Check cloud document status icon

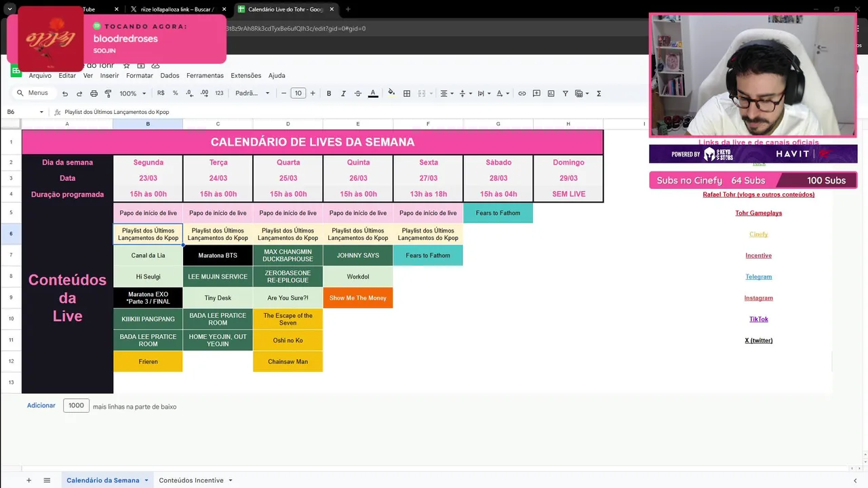[x=155, y=65]
